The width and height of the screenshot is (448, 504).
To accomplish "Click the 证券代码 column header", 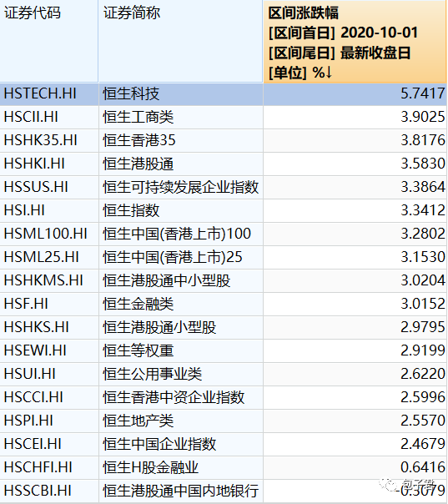I will (x=49, y=41).
